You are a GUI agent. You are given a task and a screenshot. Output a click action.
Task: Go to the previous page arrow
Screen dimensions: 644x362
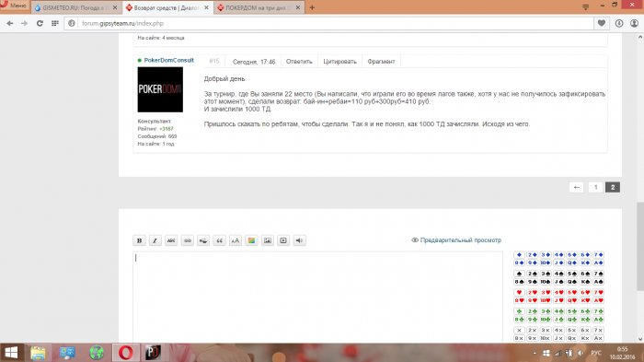577,187
